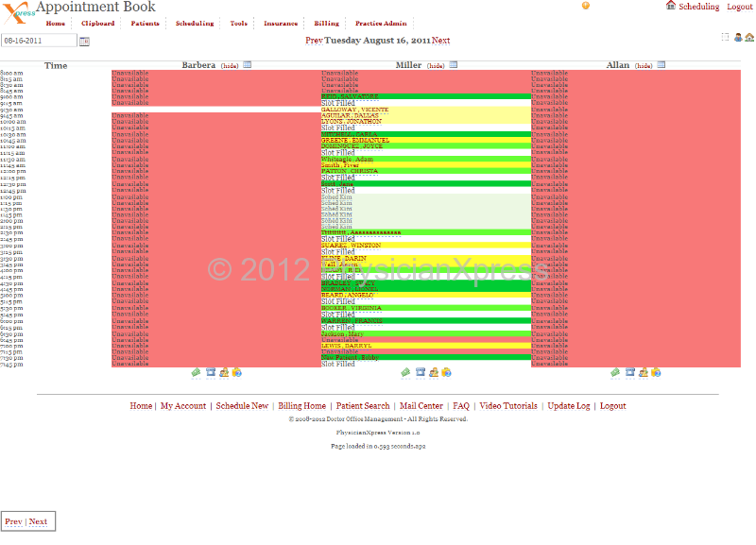Click the calendar icon beside Allan
Image resolution: width=756 pixels, height=545 pixels.
pyautogui.click(x=661, y=65)
